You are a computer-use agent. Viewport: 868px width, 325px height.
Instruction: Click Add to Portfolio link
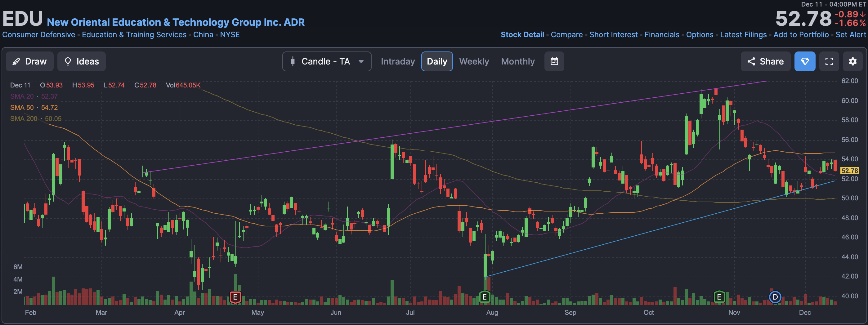801,35
